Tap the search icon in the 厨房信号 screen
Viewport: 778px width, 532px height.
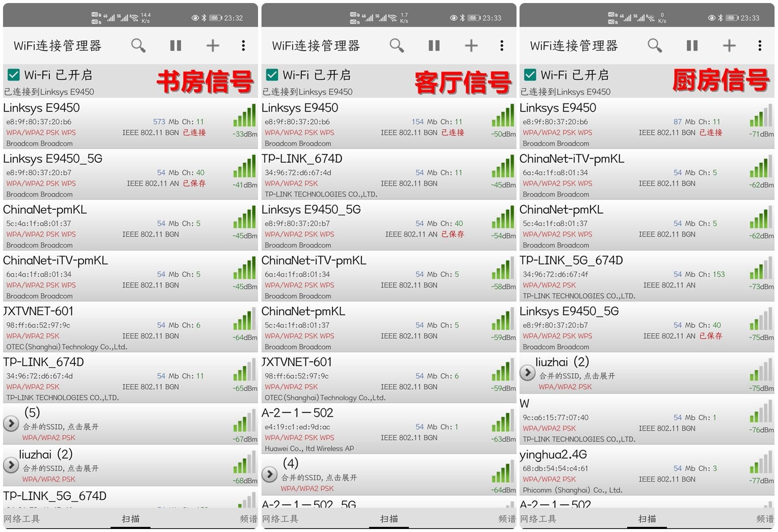point(654,45)
